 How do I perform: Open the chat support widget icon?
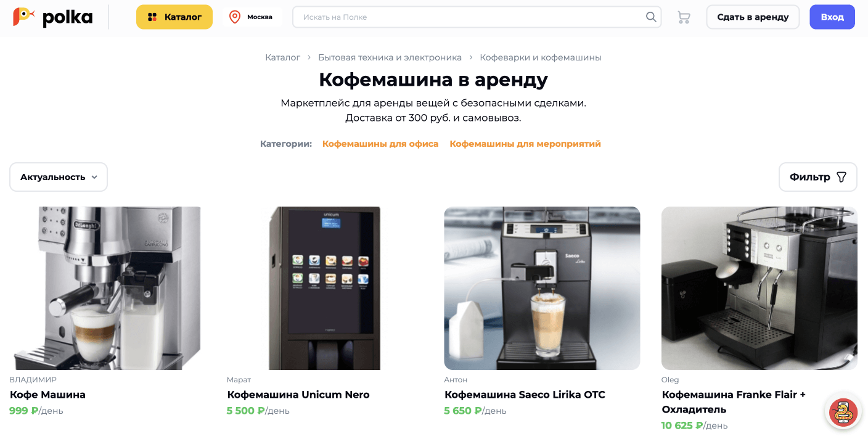pos(843,412)
